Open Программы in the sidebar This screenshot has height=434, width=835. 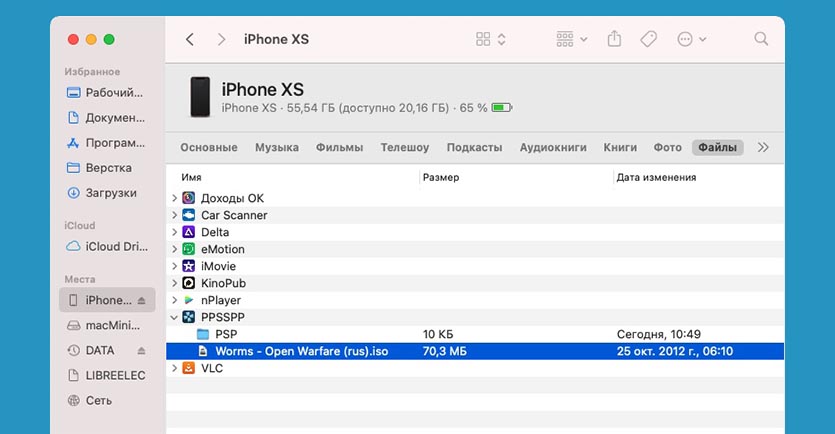[105, 143]
